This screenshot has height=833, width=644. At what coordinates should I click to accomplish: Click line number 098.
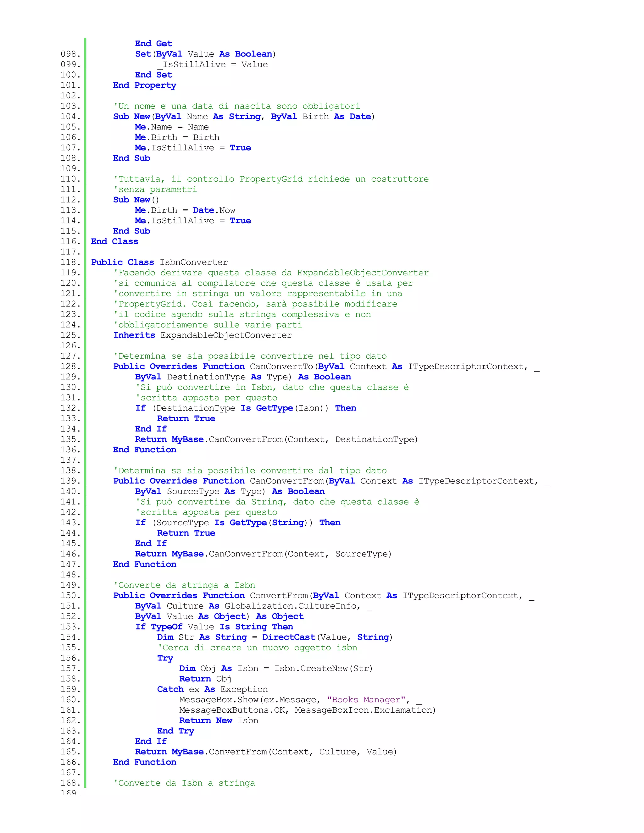point(70,54)
